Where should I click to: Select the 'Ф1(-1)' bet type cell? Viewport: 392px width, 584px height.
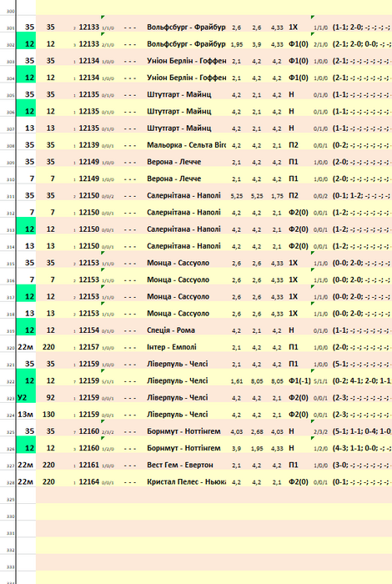tap(299, 380)
